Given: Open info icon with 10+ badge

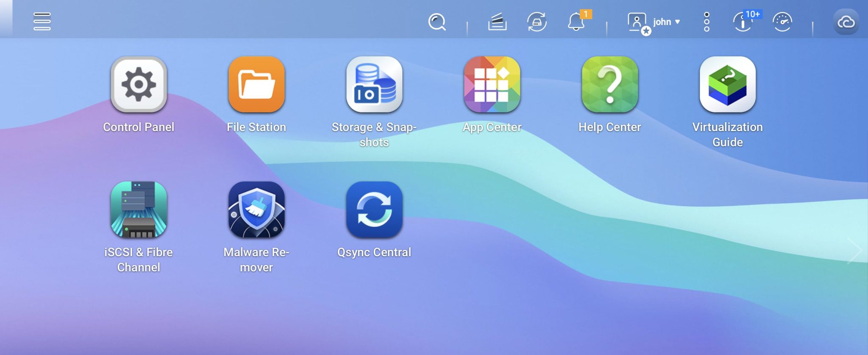Looking at the screenshot, I should 743,22.
